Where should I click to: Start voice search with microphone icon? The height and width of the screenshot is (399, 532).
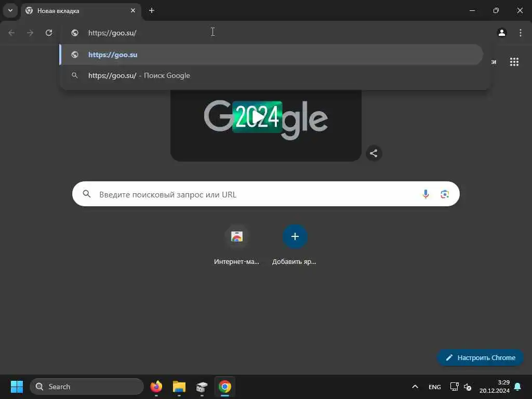pos(425,194)
